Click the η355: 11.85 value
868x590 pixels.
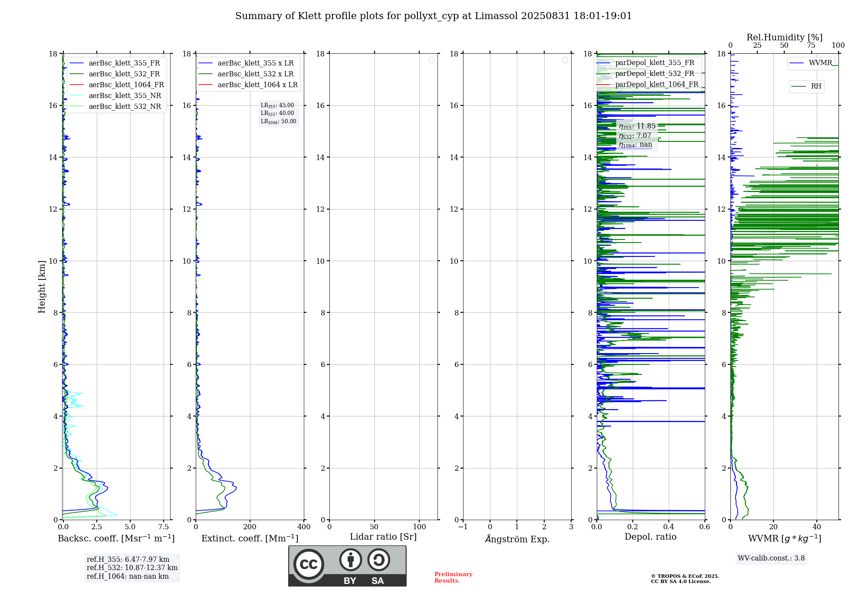click(x=637, y=126)
